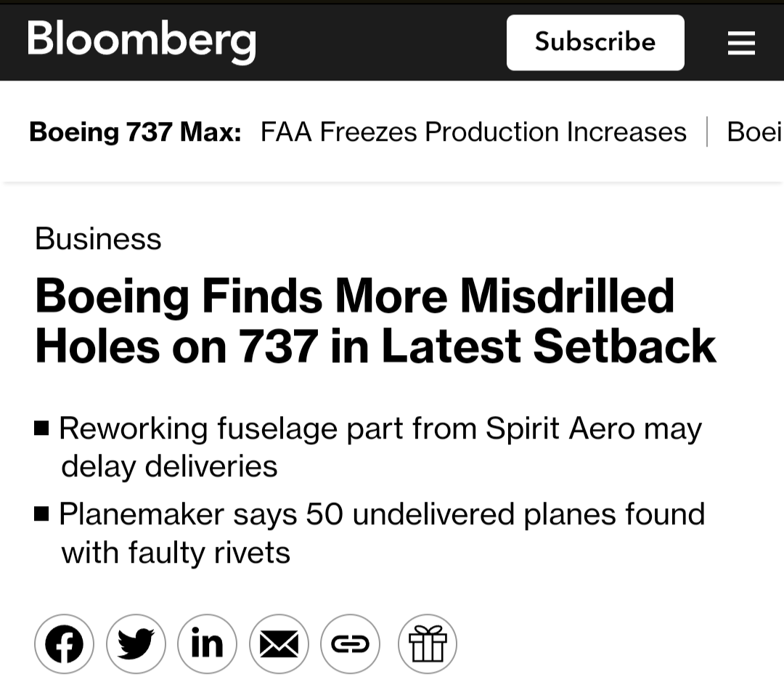Click the square bullet before 'Planemaker says'
The width and height of the screenshot is (784, 695).
coord(42,514)
